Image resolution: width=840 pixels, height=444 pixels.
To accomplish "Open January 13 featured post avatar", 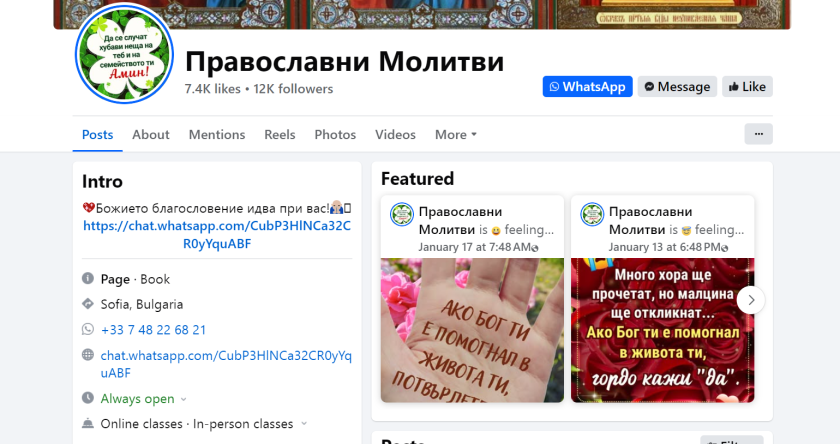I will (592, 214).
